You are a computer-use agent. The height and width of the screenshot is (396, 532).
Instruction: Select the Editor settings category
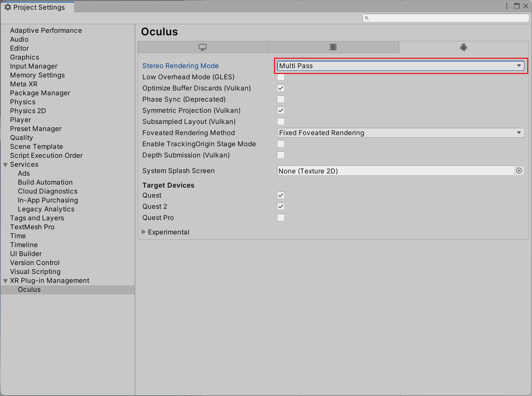(x=19, y=48)
